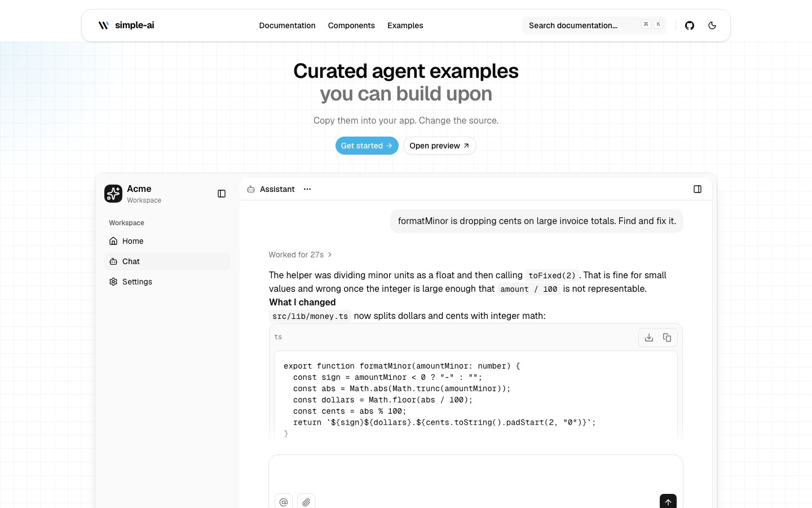This screenshot has height=508, width=812.
Task: Click the Assistant bot icon in the header
Action: pos(251,189)
